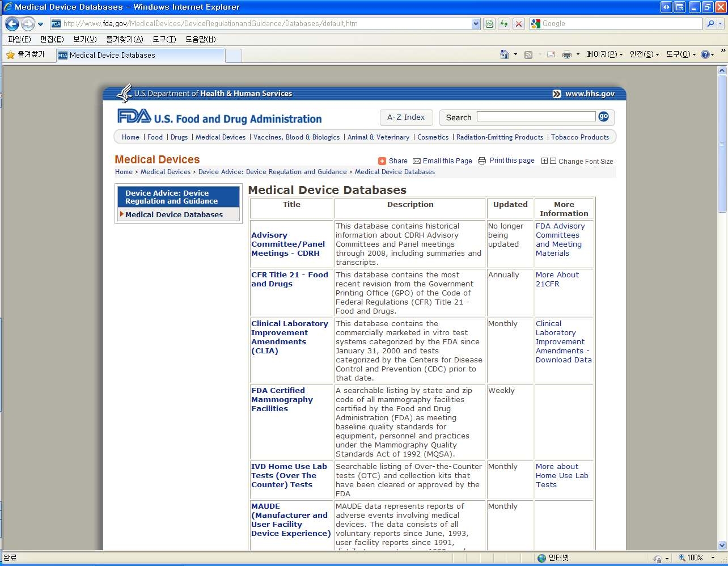Open the MAUDE database link
This screenshot has width=728, height=566.
pos(291,519)
